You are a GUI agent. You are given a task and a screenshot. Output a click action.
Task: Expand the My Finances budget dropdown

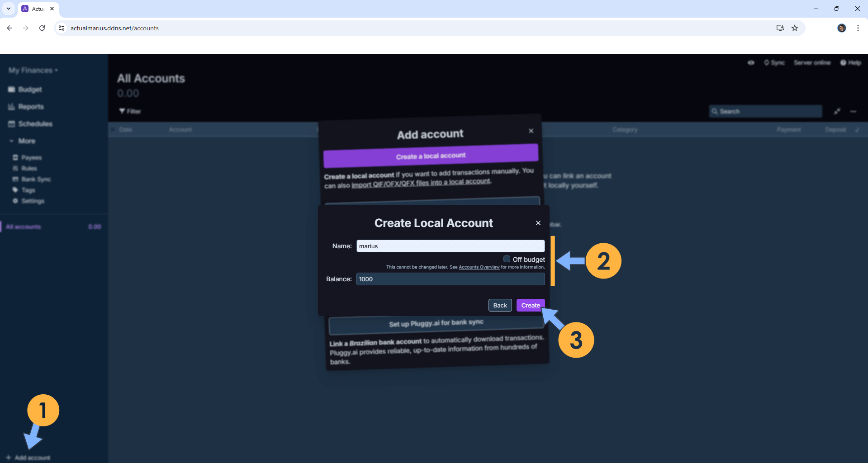click(33, 71)
